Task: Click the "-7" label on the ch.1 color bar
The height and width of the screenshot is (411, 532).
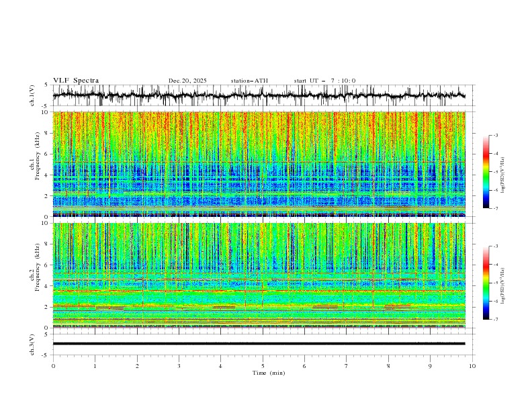Action: pyautogui.click(x=496, y=208)
